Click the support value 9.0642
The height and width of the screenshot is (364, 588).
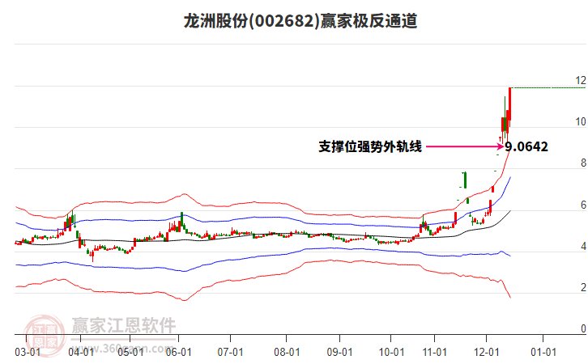click(x=526, y=146)
